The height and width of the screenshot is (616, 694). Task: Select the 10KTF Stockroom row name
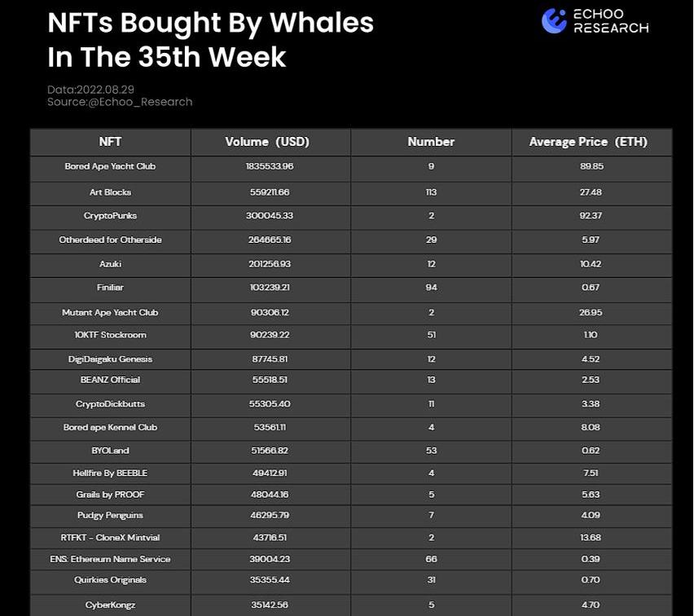110,335
